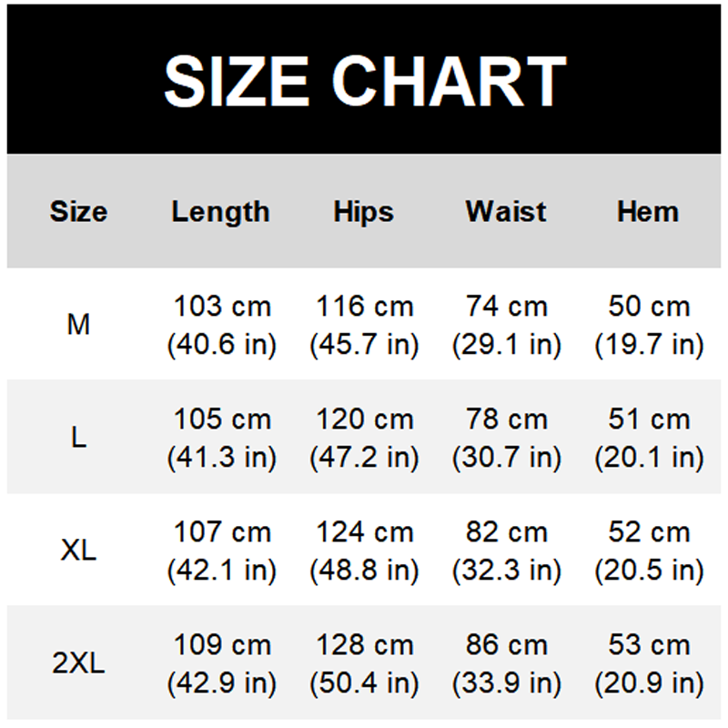Click the 103 cm length value
Screen dimensions: 728x728
pyautogui.click(x=222, y=307)
